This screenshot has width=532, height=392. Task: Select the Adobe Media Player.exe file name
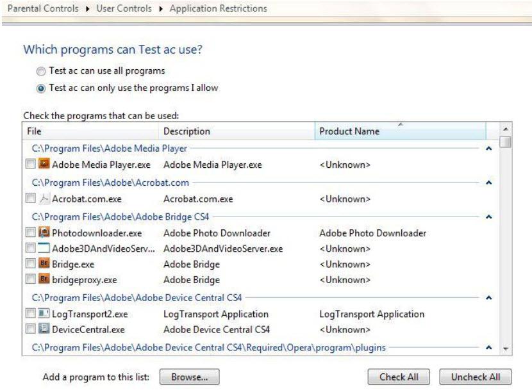tap(101, 165)
